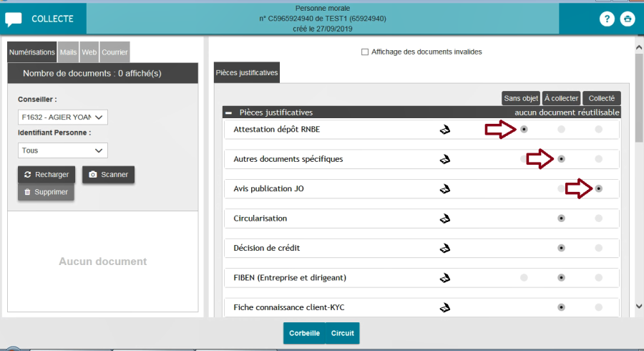Click the Circuit button
Screen dimensions: 644x351
click(342, 333)
